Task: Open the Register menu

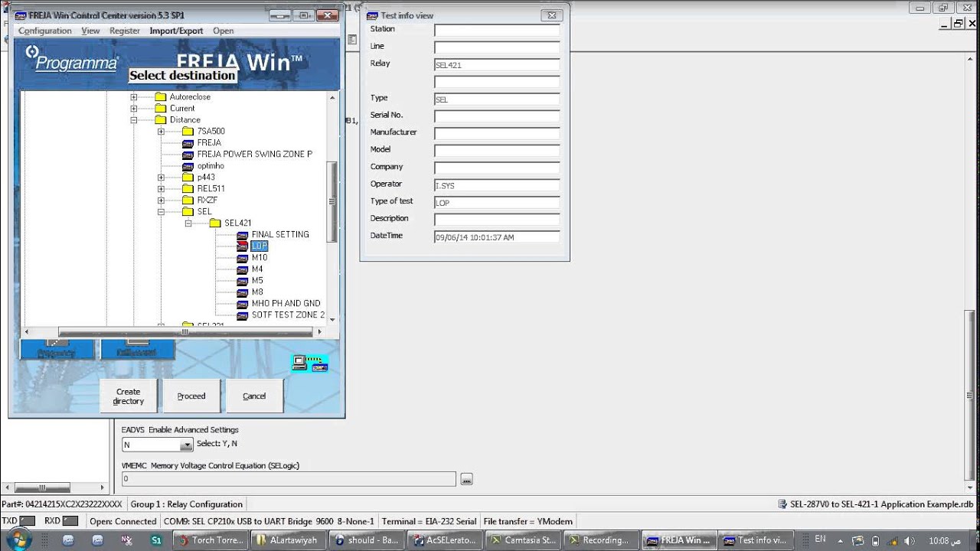Action: (x=125, y=31)
